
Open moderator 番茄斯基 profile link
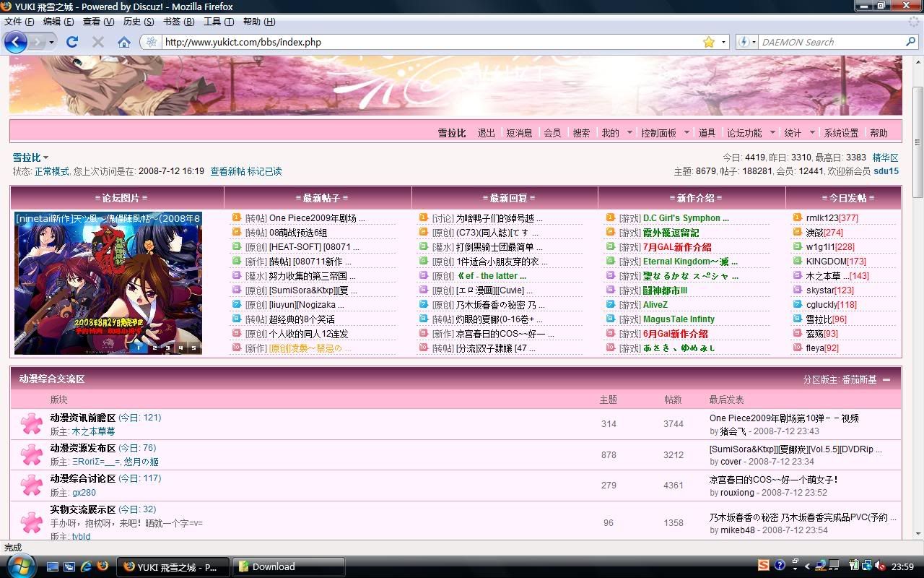click(859, 379)
